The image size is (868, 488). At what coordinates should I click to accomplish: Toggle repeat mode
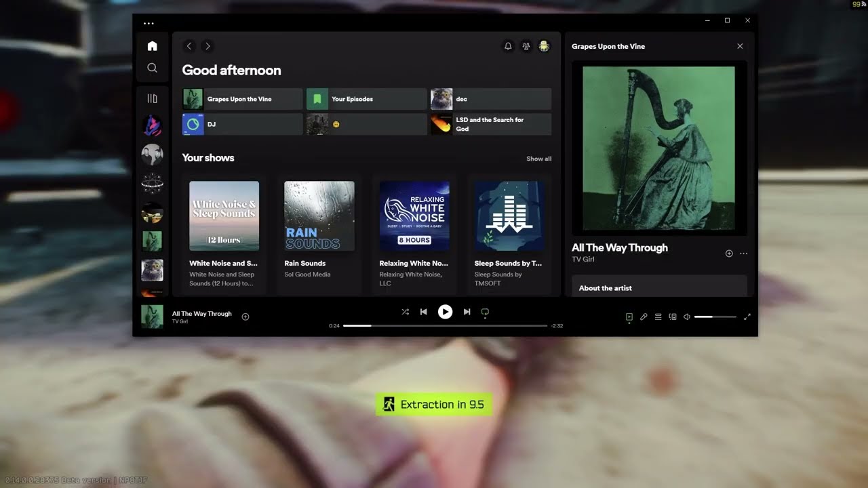pyautogui.click(x=485, y=312)
